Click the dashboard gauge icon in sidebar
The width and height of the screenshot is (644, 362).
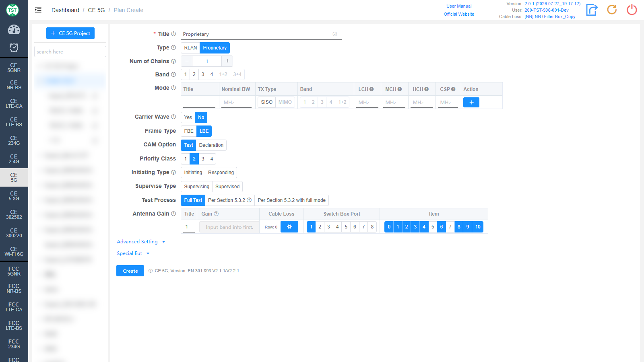tap(14, 29)
